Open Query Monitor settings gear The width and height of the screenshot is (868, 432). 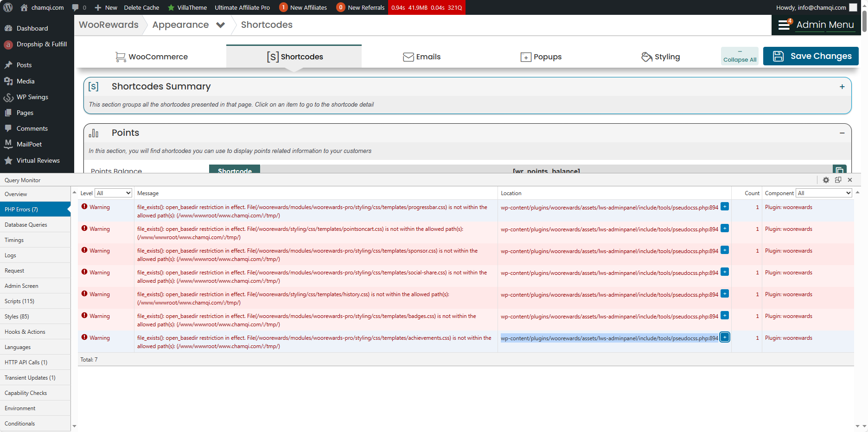point(826,180)
